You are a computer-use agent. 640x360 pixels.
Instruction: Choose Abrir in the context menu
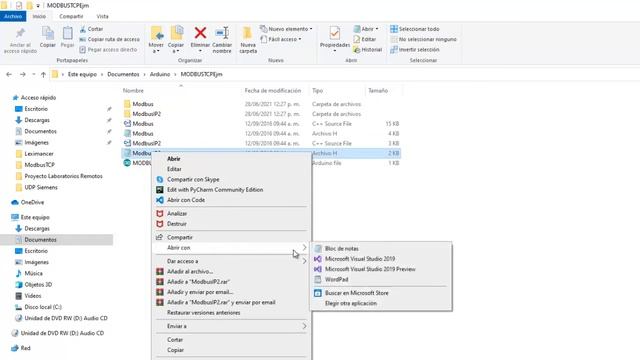click(x=173, y=159)
